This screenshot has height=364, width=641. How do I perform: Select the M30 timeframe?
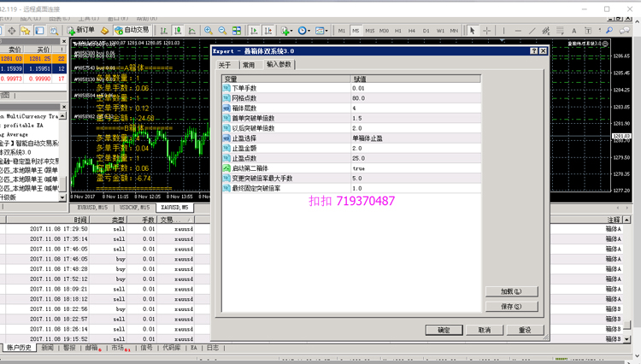[x=384, y=31]
